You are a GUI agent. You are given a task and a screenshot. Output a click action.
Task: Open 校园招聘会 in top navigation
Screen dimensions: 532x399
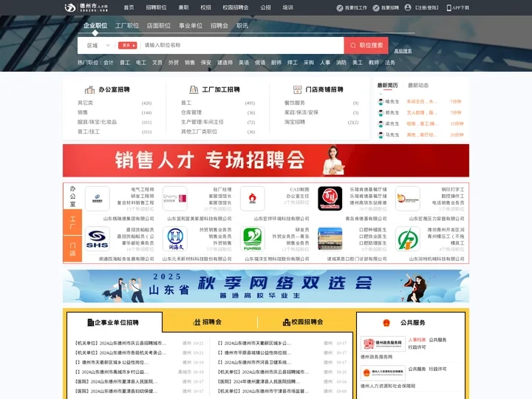click(236, 7)
